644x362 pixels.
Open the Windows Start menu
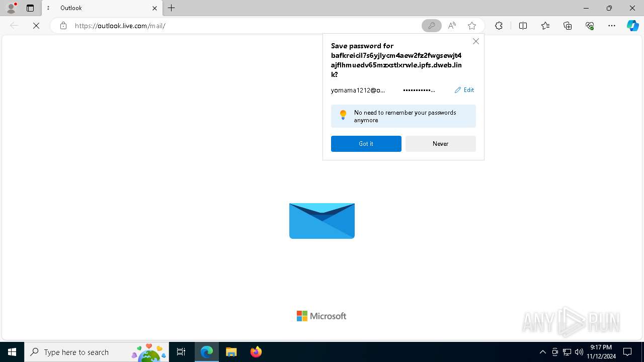12,352
